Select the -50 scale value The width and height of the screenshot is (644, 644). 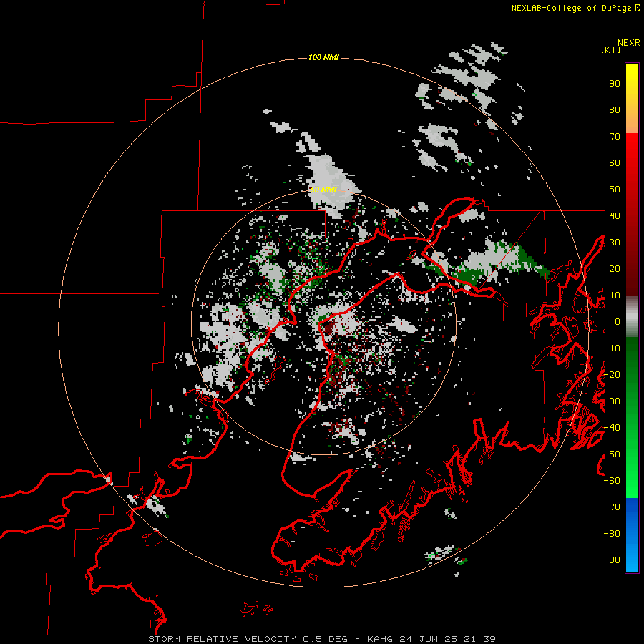point(612,454)
